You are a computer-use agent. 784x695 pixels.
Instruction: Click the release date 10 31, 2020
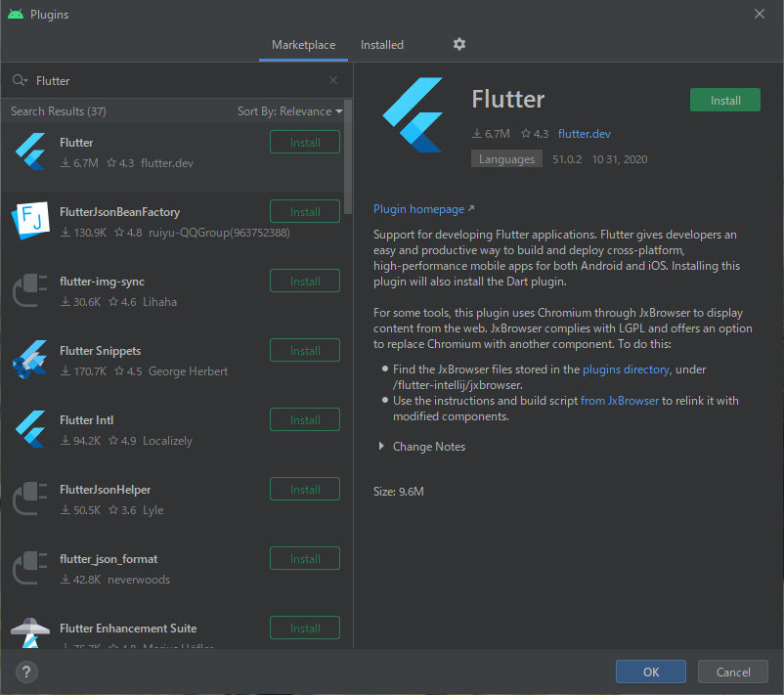620,159
